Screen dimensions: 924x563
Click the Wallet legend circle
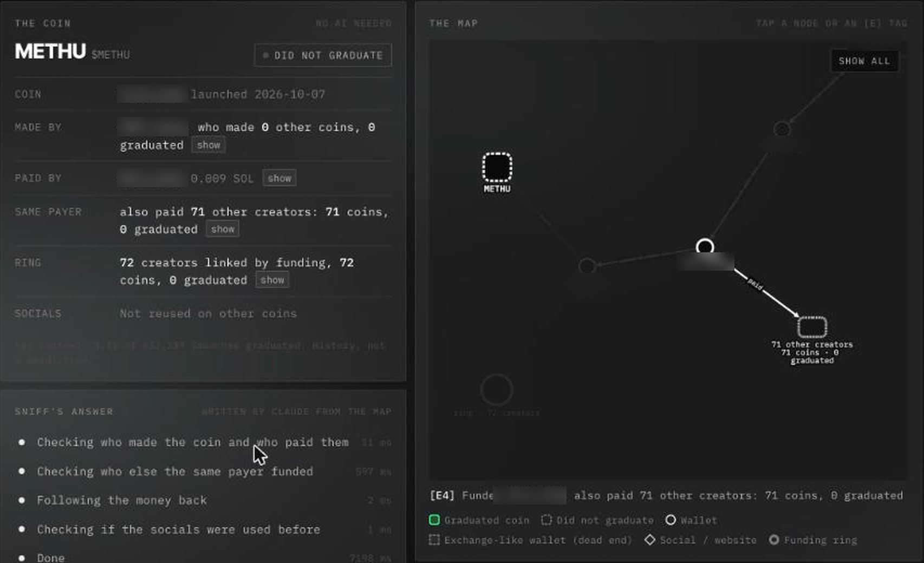tap(671, 520)
